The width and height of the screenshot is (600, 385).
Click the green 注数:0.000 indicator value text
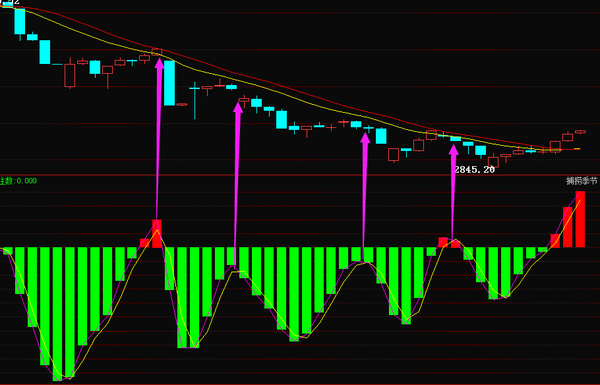pos(18,181)
